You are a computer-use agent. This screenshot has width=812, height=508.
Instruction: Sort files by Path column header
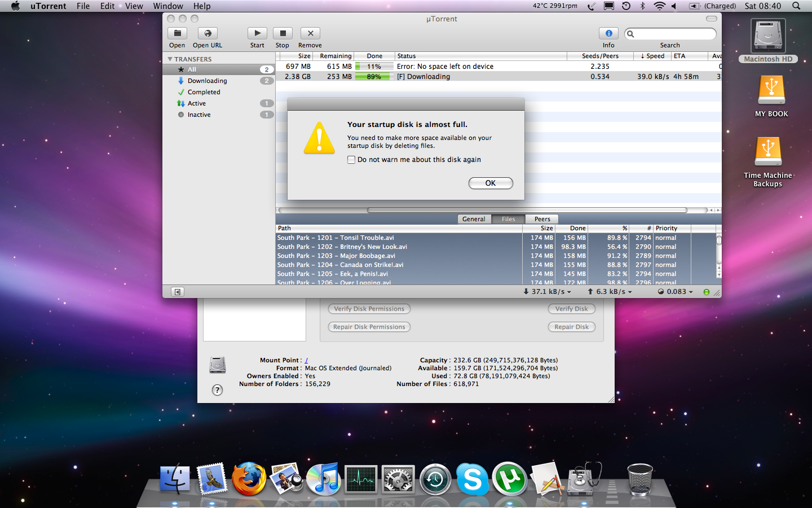[x=399, y=228]
